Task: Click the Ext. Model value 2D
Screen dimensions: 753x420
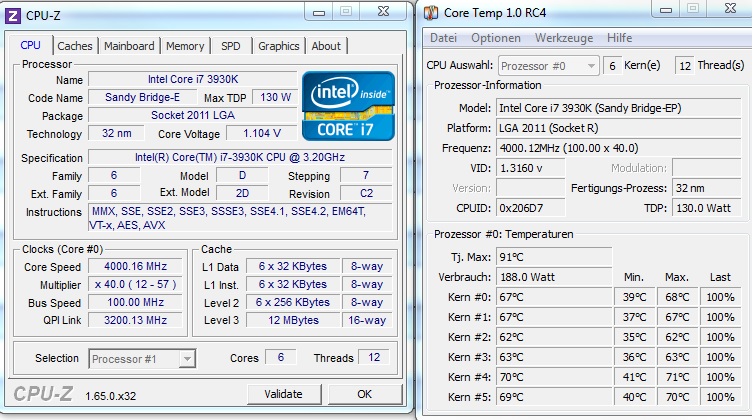Action: tap(243, 193)
